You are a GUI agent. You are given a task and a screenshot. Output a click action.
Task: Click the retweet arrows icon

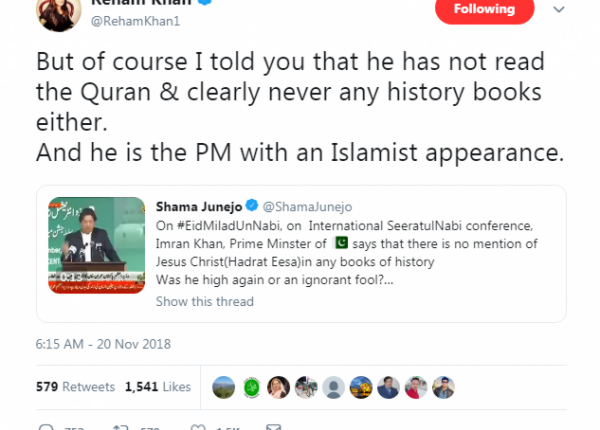point(121,427)
